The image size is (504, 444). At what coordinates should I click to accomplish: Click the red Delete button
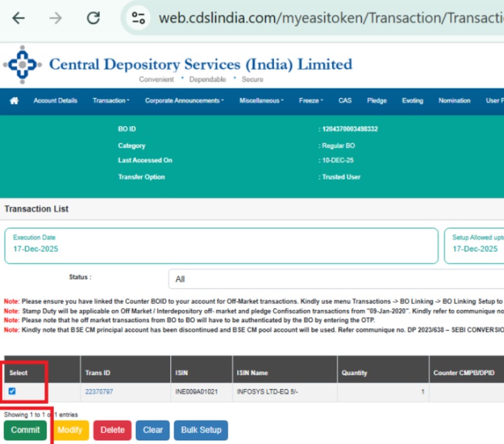112,430
